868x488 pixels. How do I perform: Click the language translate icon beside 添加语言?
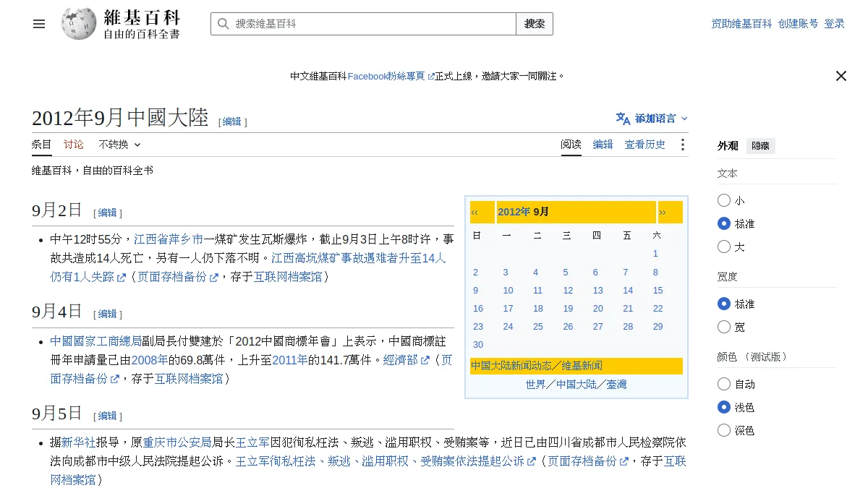(x=623, y=119)
